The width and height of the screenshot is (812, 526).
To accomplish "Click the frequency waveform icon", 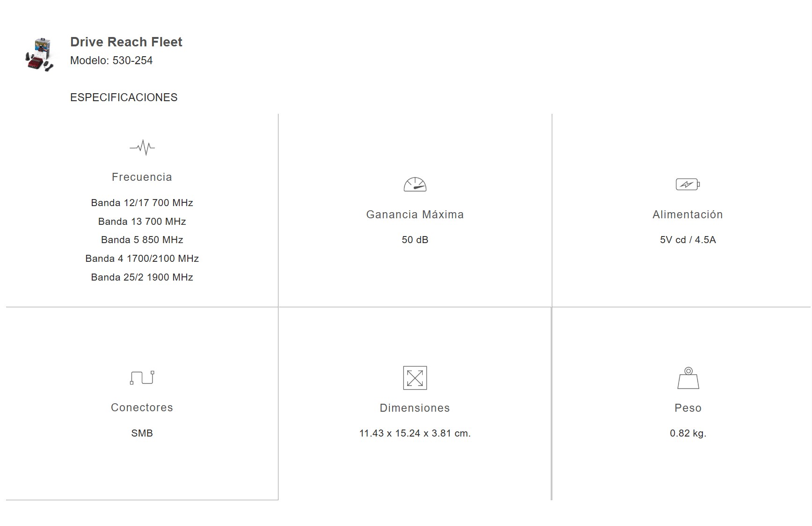I will click(142, 147).
